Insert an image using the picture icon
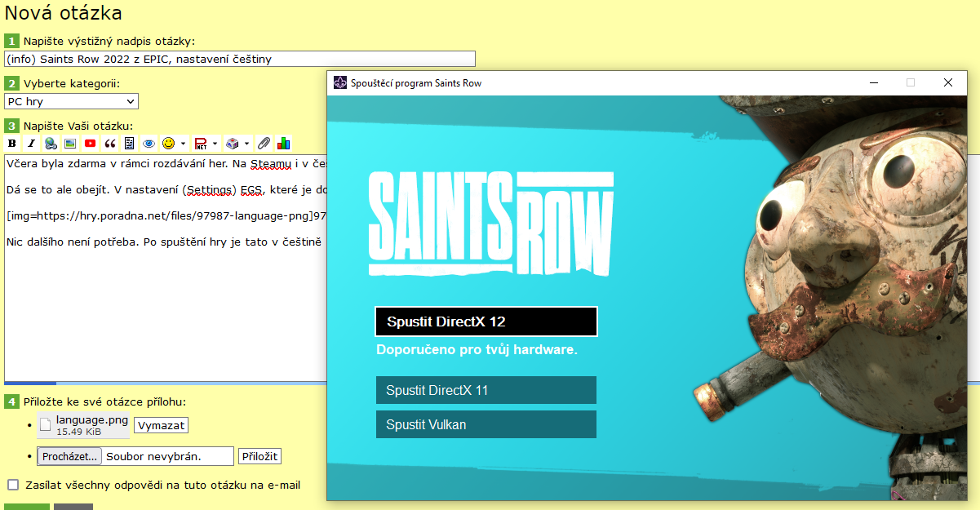This screenshot has width=980, height=510. coord(70,144)
